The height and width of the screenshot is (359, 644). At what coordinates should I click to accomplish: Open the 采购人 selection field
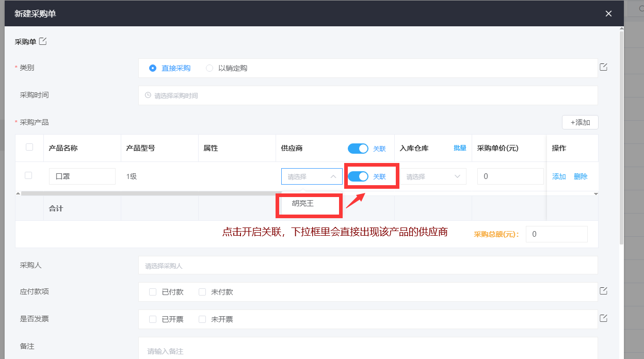368,266
